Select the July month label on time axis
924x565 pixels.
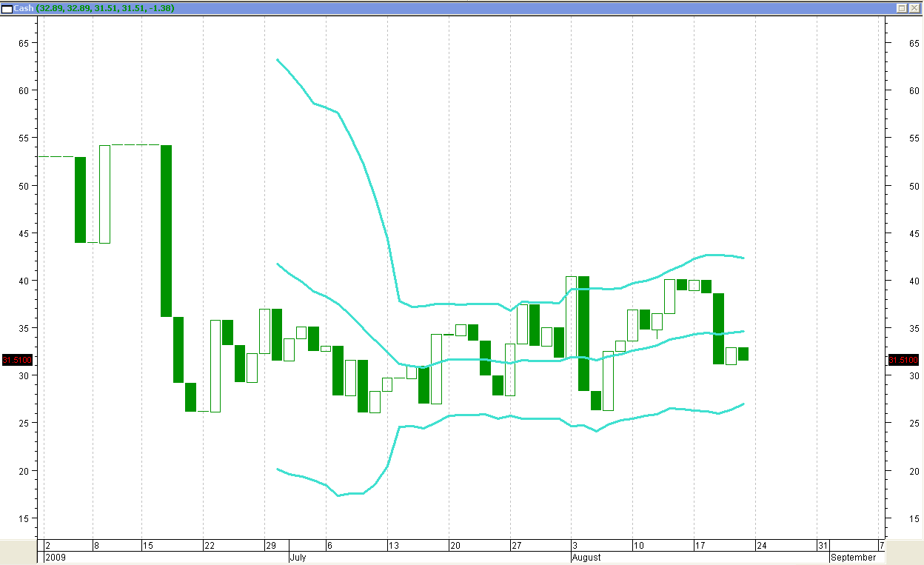(298, 557)
